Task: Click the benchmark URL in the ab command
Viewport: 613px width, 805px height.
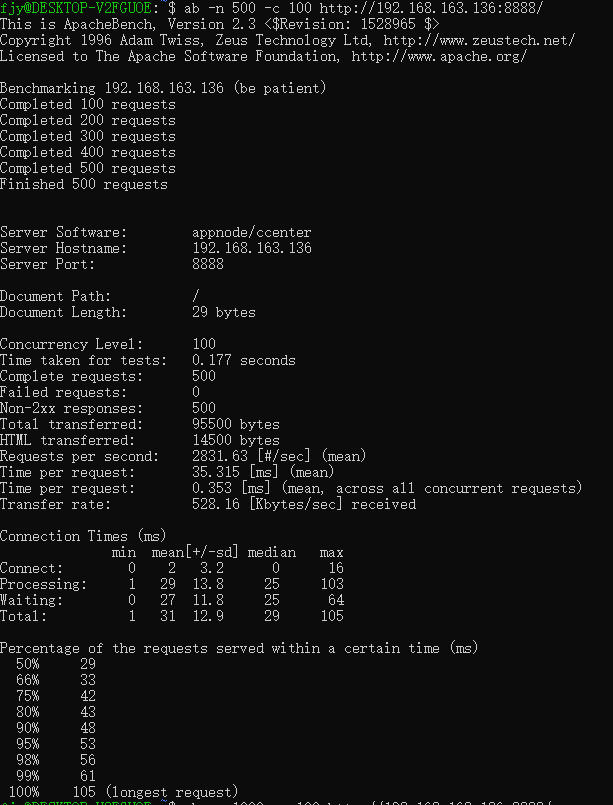Action: [444, 8]
